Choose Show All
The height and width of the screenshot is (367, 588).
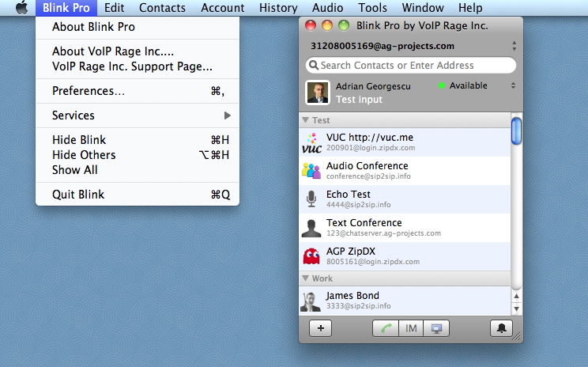coord(138,169)
